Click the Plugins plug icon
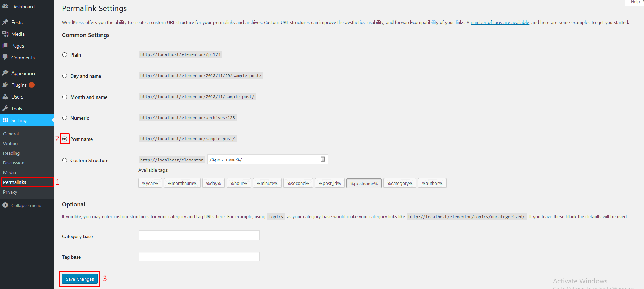The width and height of the screenshot is (644, 289). point(5,85)
